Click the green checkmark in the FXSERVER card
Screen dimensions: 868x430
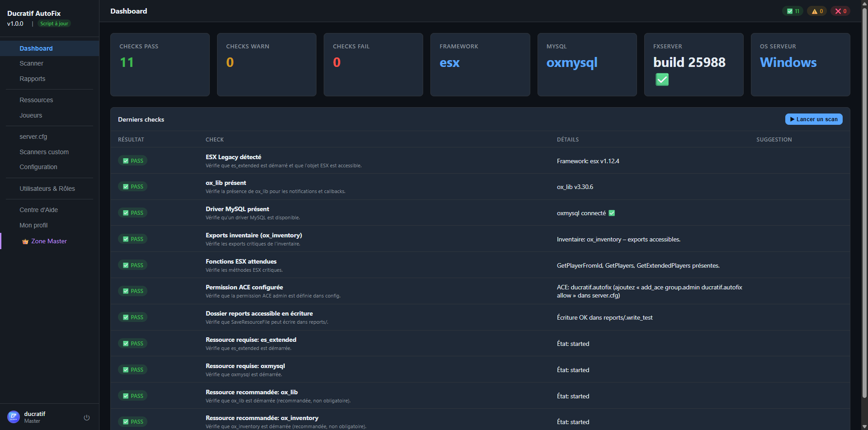pyautogui.click(x=662, y=79)
